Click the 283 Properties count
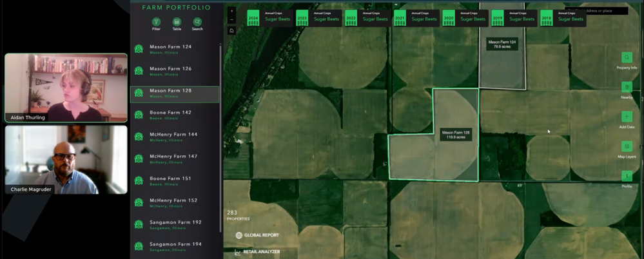 (239, 215)
